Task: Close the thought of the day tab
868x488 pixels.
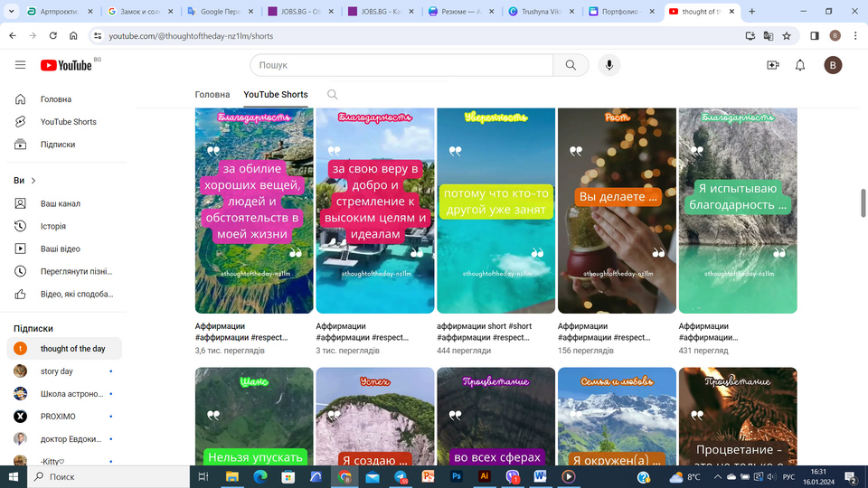Action: coord(731,11)
